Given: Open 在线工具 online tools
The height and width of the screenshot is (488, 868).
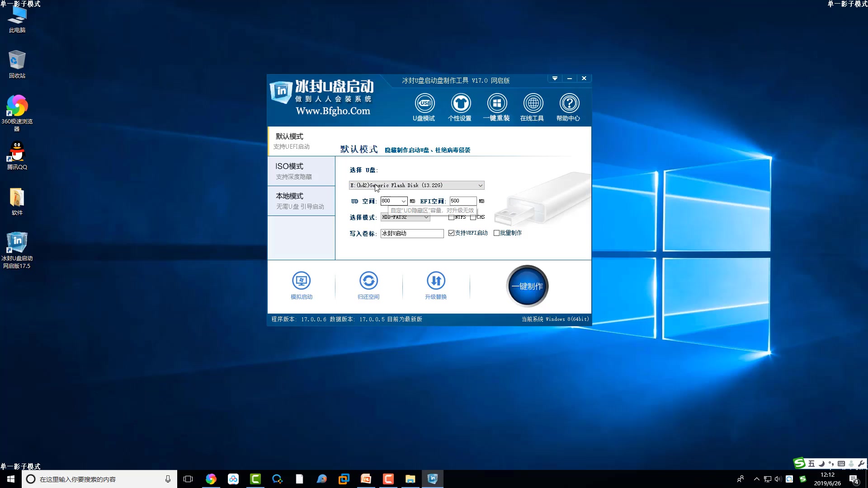Looking at the screenshot, I should click(x=533, y=108).
